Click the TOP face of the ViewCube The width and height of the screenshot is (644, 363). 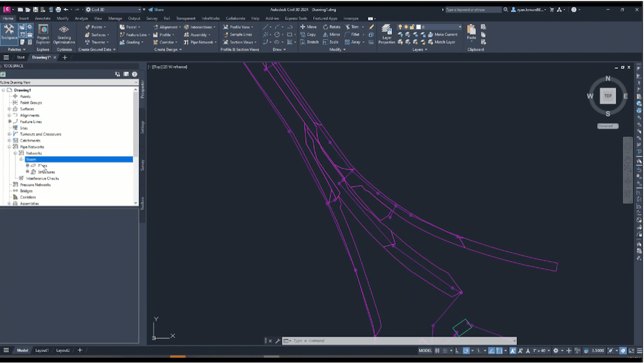607,96
